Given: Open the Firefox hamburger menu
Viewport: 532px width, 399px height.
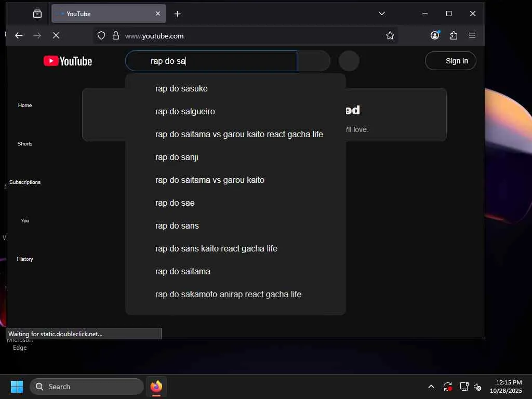Looking at the screenshot, I should point(472,35).
